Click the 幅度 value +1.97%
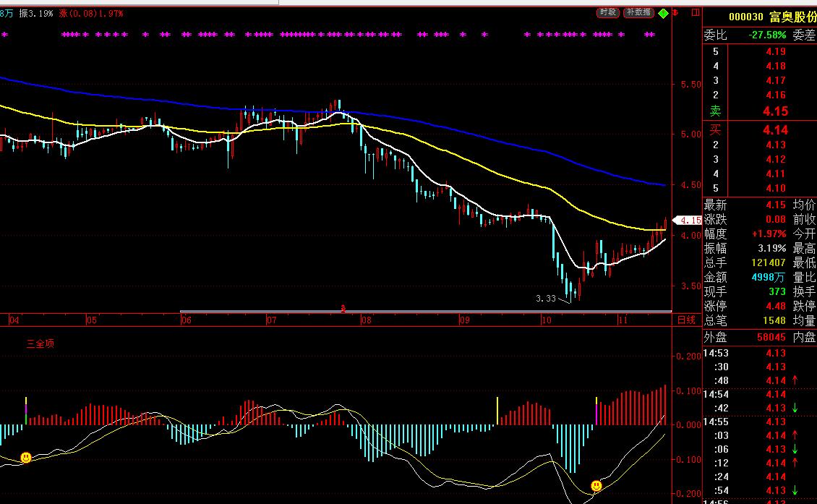Screen dimensions: 817x504 pyautogui.click(x=769, y=234)
